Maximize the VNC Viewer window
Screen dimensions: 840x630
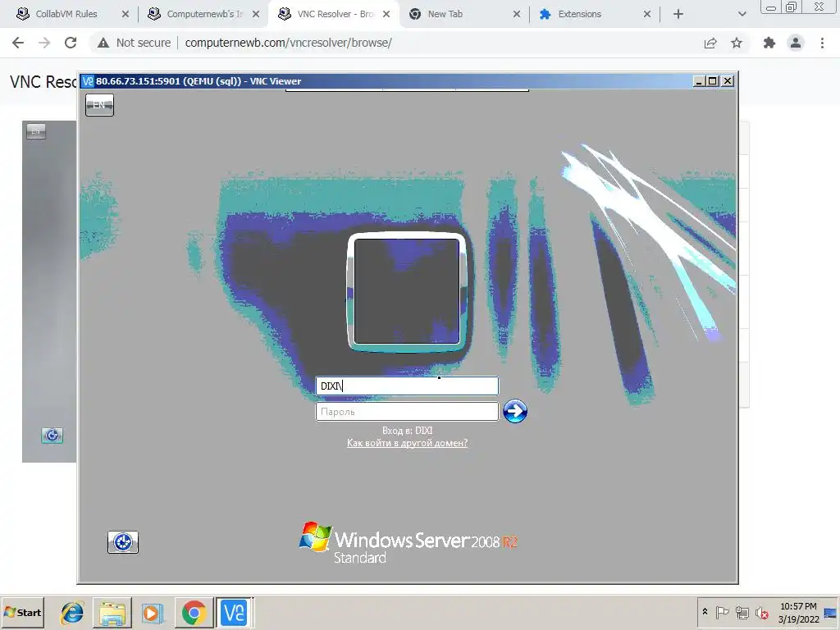pos(713,81)
